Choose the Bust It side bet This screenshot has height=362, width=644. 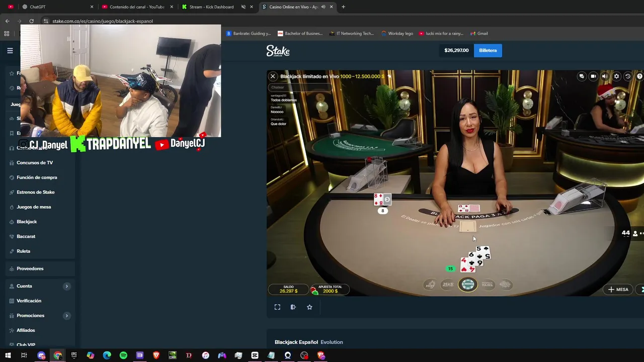505,285
